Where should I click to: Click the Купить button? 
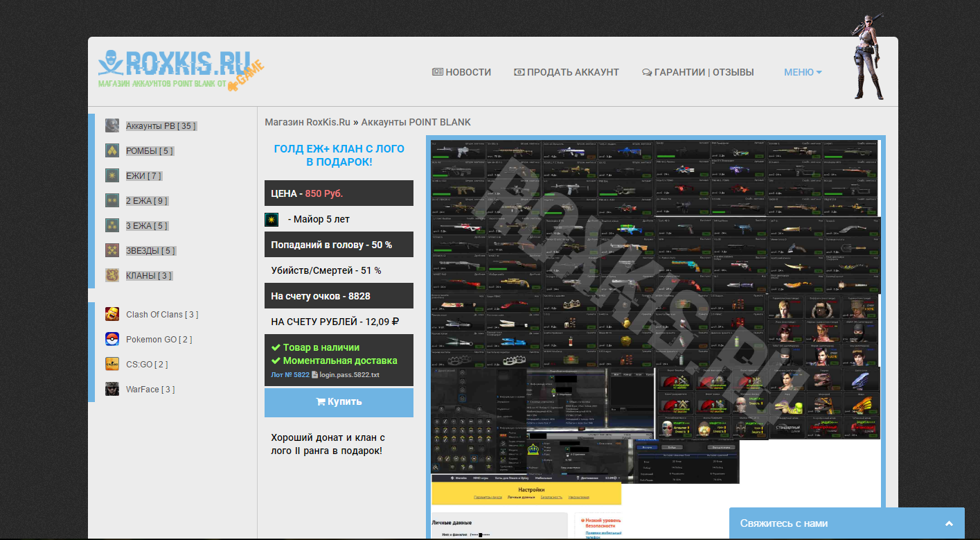point(339,402)
